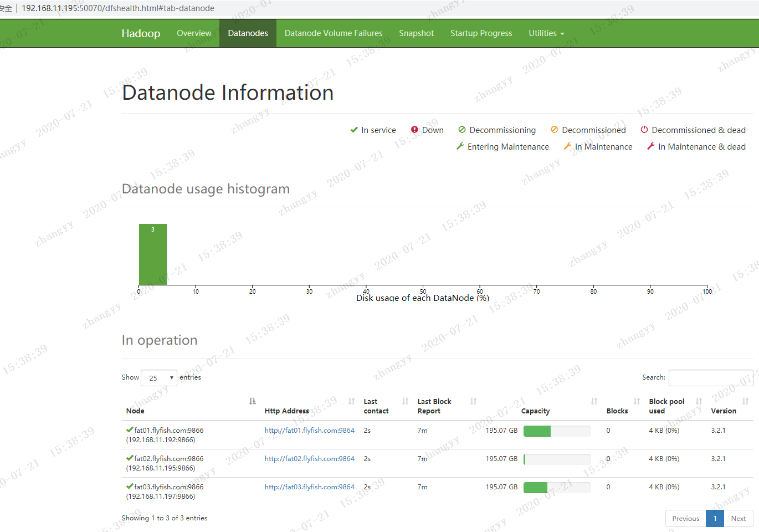This screenshot has width=759, height=532.
Task: Open fat02.flyfish.com:9864 http link
Action: point(310,459)
